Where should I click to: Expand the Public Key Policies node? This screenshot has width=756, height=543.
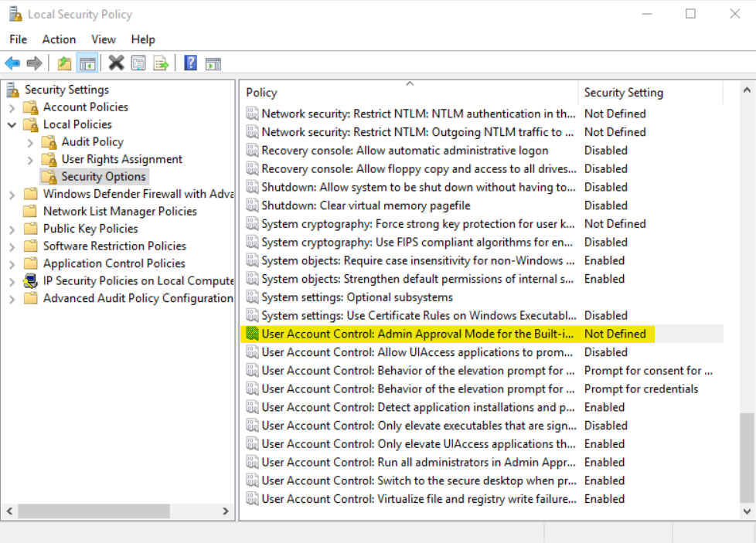[x=12, y=229]
